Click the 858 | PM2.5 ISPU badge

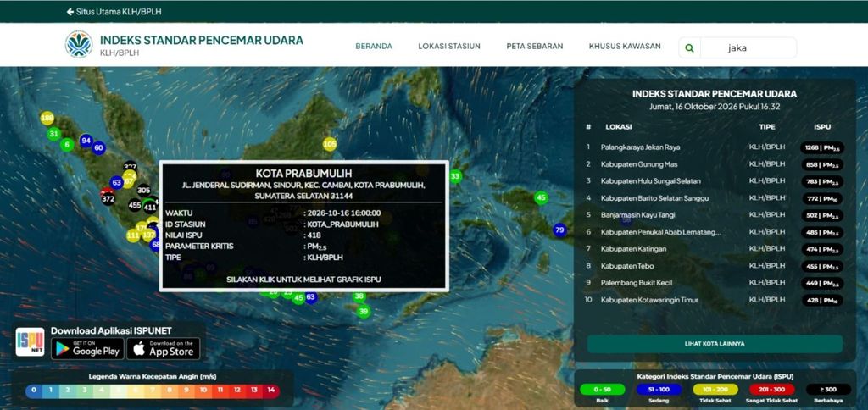tap(822, 165)
